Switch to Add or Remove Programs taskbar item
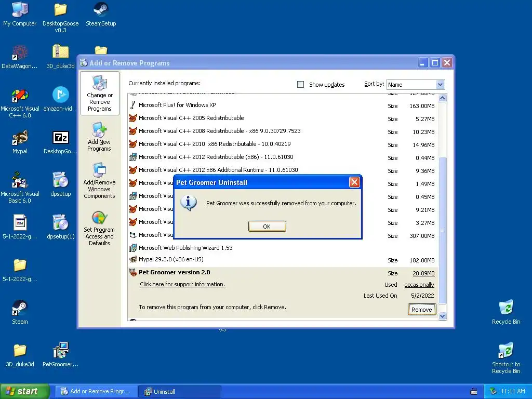532x399 pixels. click(96, 391)
